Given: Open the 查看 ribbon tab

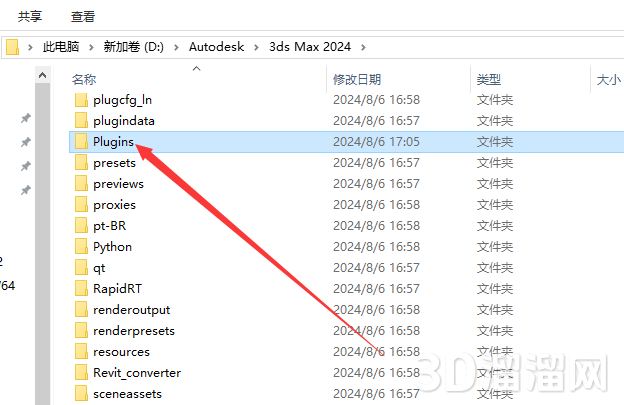Looking at the screenshot, I should coord(83,16).
